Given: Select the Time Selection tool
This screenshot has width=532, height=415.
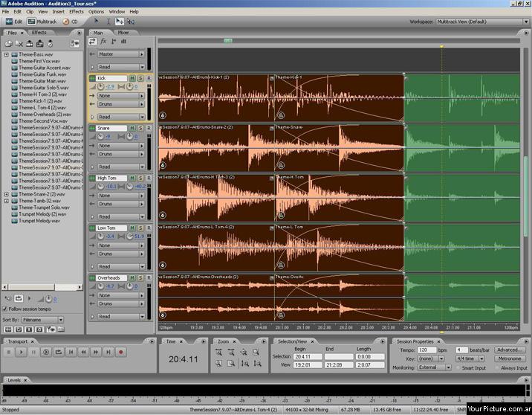Looking at the screenshot, I should pyautogui.click(x=108, y=22).
